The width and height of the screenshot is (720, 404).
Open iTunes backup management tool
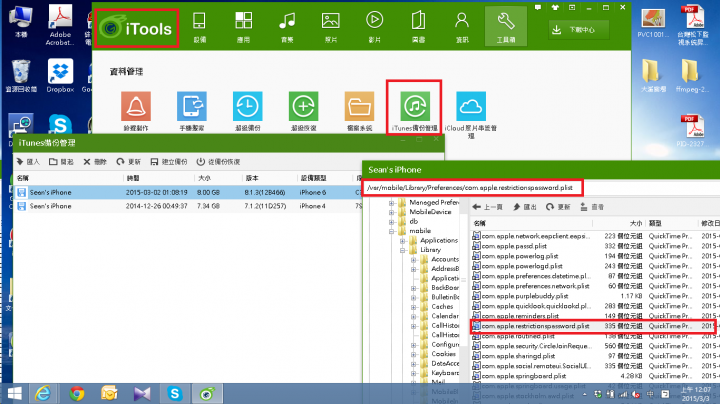coord(415,111)
